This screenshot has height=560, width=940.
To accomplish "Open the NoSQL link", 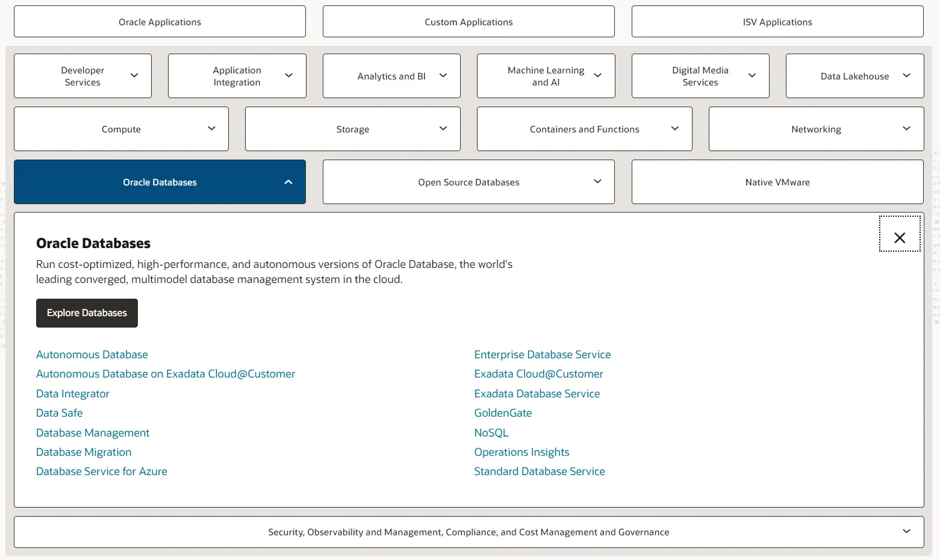I will tap(491, 433).
